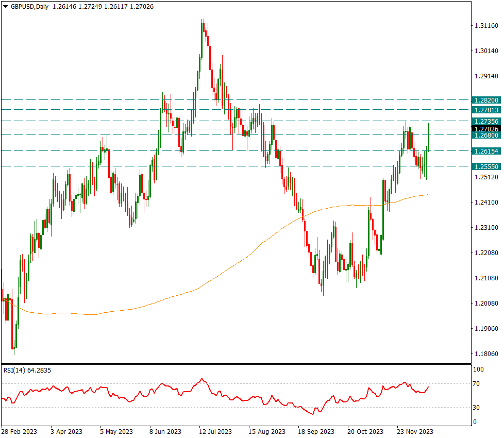This screenshot has width=504, height=438.
Task: Click the 1.27813 price level label
Action: [x=486, y=110]
